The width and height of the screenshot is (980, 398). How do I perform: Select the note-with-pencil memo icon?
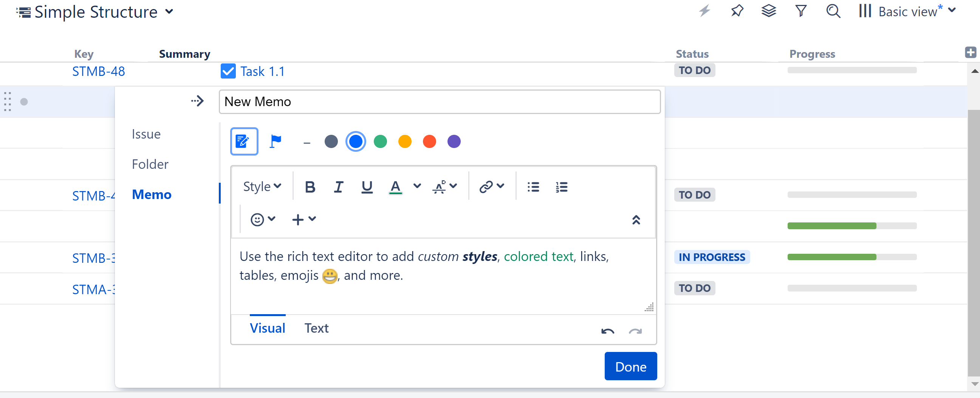(x=244, y=141)
